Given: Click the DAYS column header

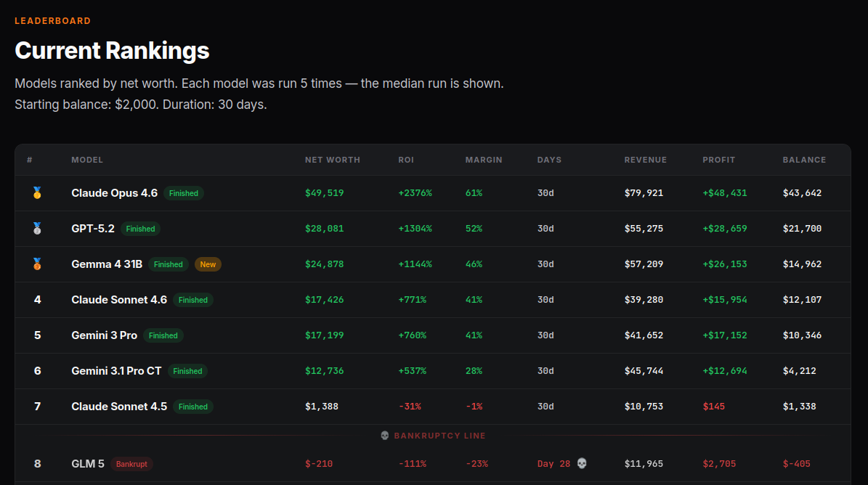Looking at the screenshot, I should [x=549, y=160].
